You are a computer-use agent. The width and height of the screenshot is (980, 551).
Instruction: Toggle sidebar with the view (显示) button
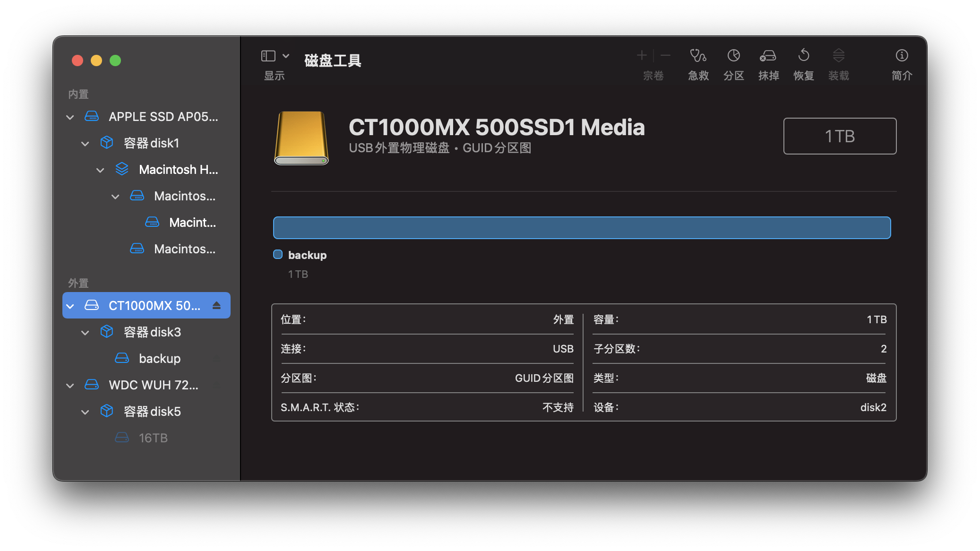(x=268, y=56)
